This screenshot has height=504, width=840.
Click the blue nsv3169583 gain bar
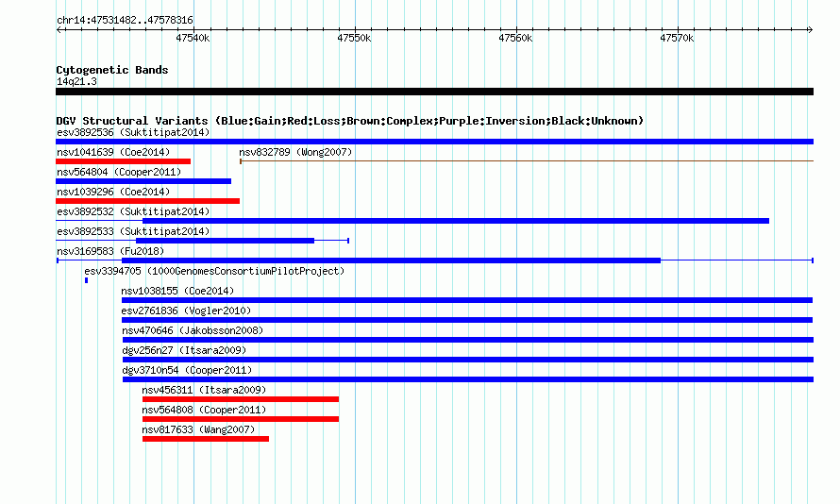(x=391, y=260)
